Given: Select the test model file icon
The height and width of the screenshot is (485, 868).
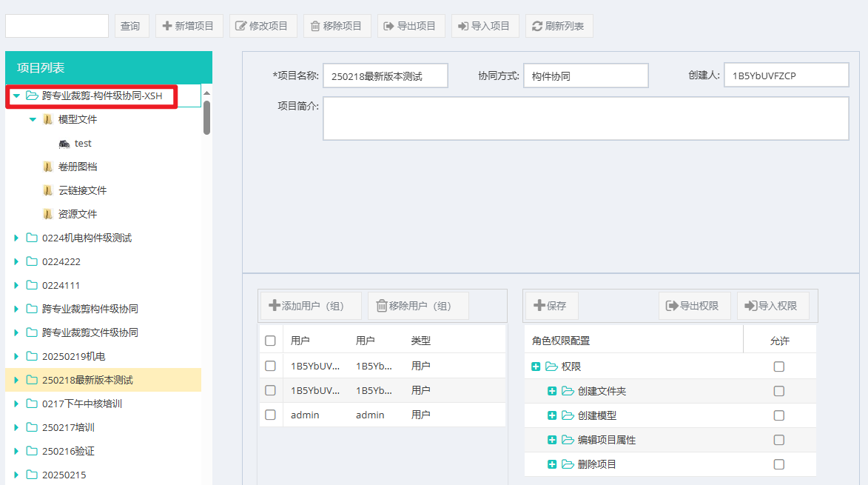Looking at the screenshot, I should [64, 144].
